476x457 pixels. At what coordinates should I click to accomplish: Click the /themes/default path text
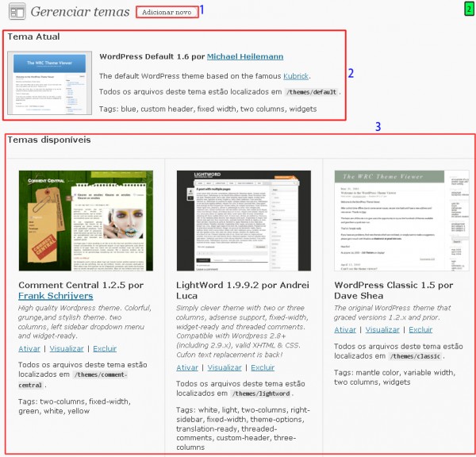312,92
